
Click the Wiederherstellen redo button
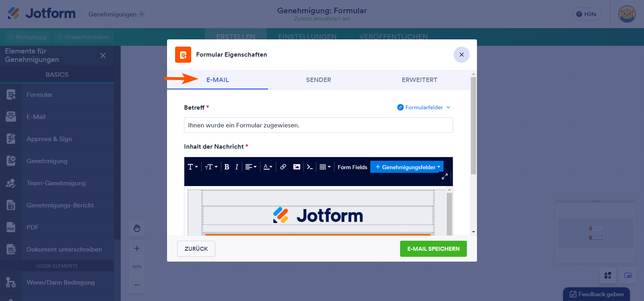(x=83, y=37)
